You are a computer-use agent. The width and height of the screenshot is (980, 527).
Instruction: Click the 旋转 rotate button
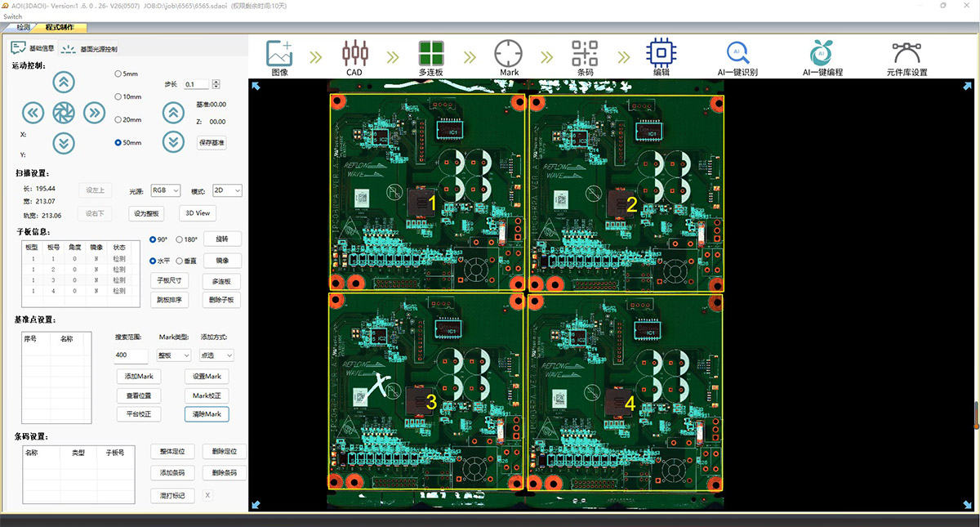(x=222, y=239)
